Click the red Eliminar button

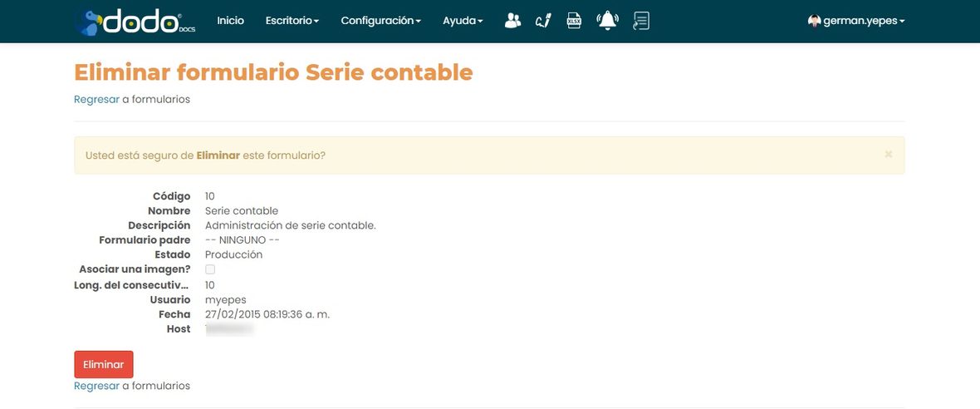tap(104, 365)
